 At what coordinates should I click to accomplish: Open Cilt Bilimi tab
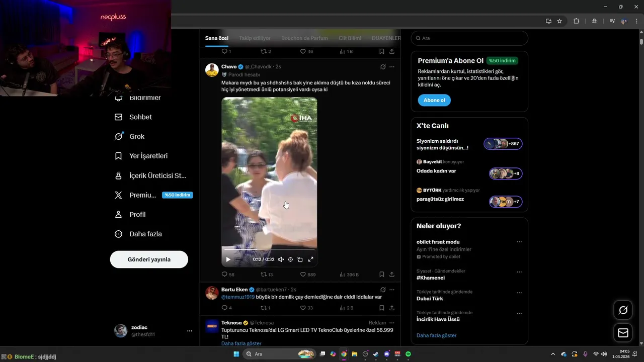pyautogui.click(x=350, y=38)
